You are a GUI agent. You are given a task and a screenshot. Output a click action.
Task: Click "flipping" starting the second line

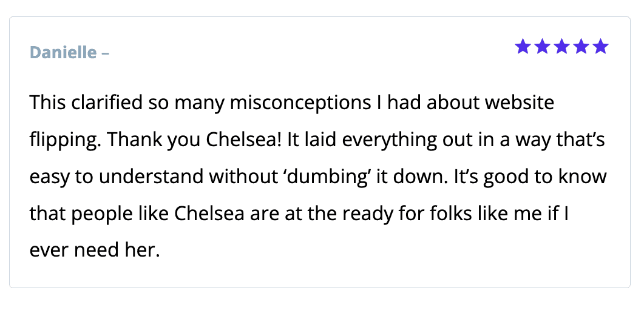65,140
